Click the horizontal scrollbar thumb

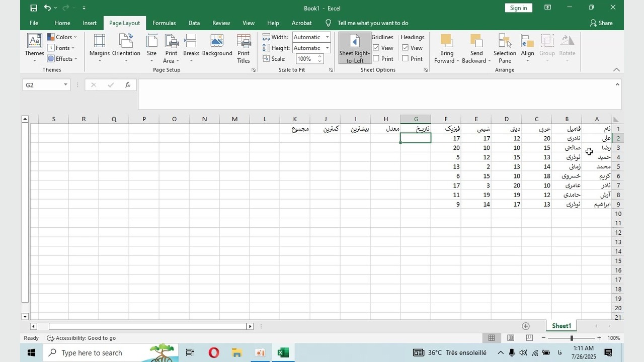tap(147, 326)
